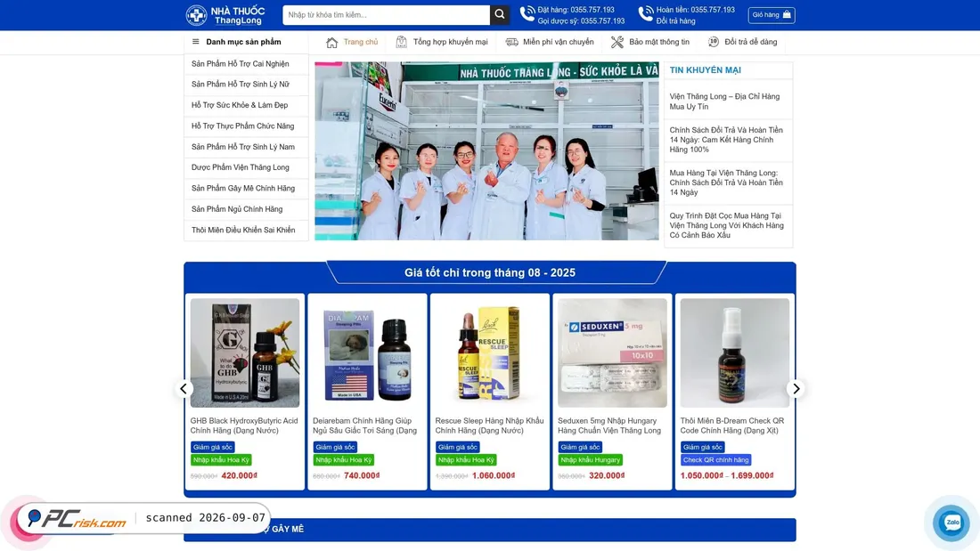The image size is (980, 551).
Task: Click the Deiarebam product image
Action: coord(367,353)
